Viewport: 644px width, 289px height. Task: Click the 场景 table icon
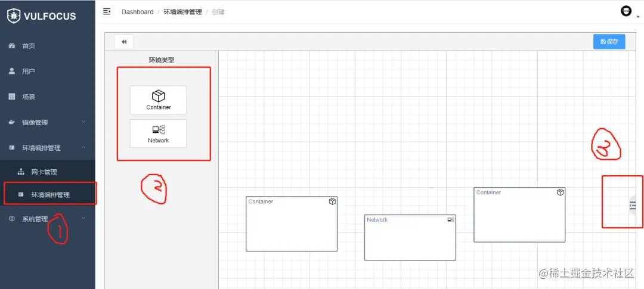pyautogui.click(x=12, y=97)
